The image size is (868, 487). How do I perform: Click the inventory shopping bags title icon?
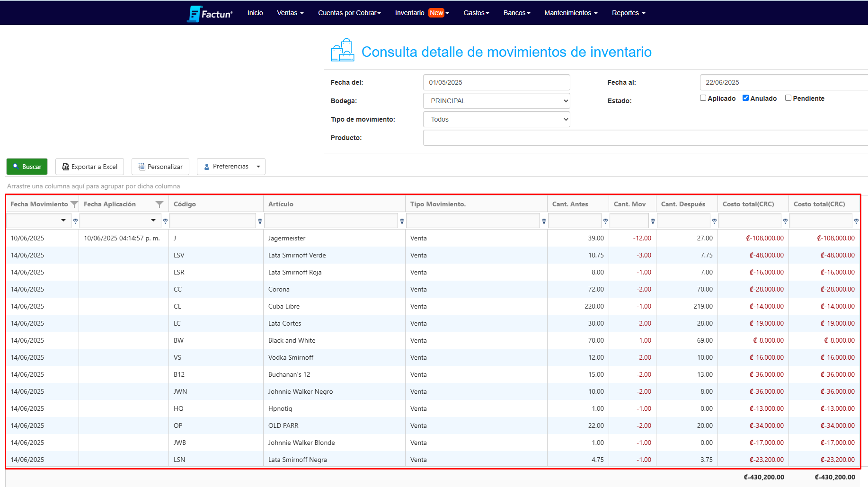[x=343, y=50]
